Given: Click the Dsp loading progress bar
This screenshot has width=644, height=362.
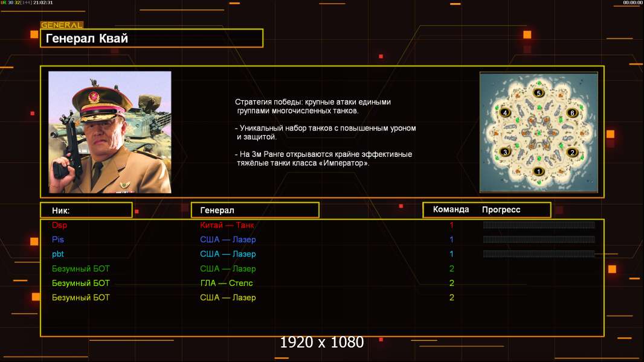Looking at the screenshot, I should (538, 224).
